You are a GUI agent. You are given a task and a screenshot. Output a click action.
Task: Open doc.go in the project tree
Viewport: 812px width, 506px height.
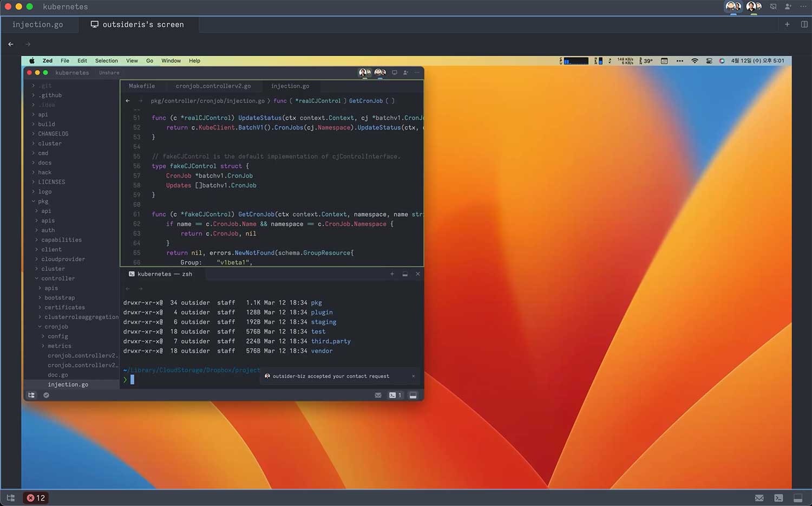coord(71,375)
